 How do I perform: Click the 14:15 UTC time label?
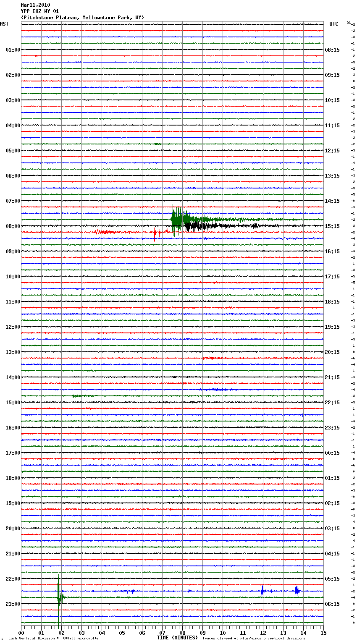point(332,201)
